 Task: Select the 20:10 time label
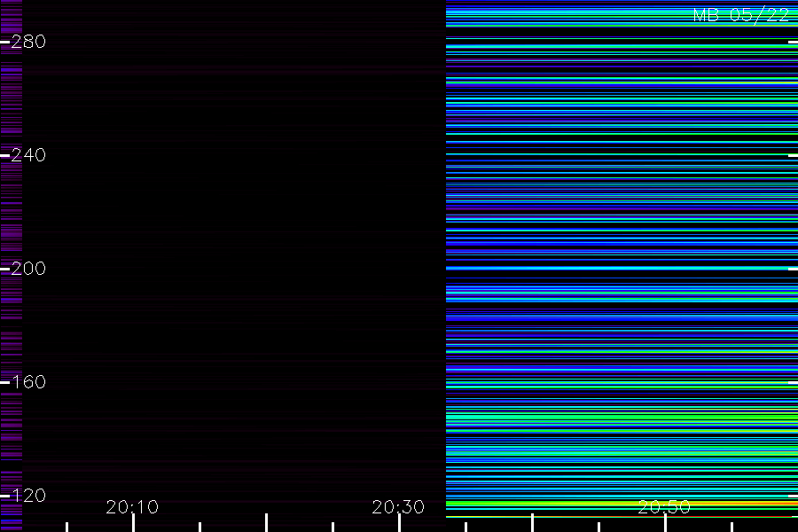(132, 507)
